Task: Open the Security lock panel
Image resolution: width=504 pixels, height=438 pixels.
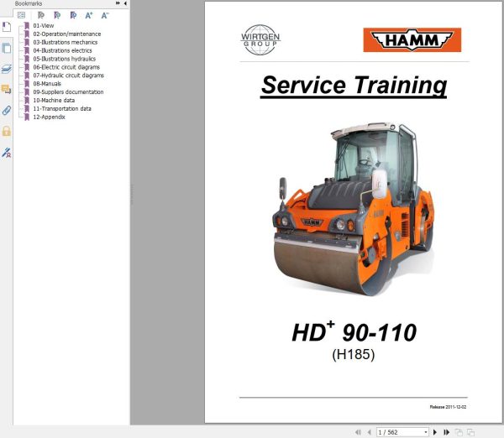Action: tap(7, 131)
